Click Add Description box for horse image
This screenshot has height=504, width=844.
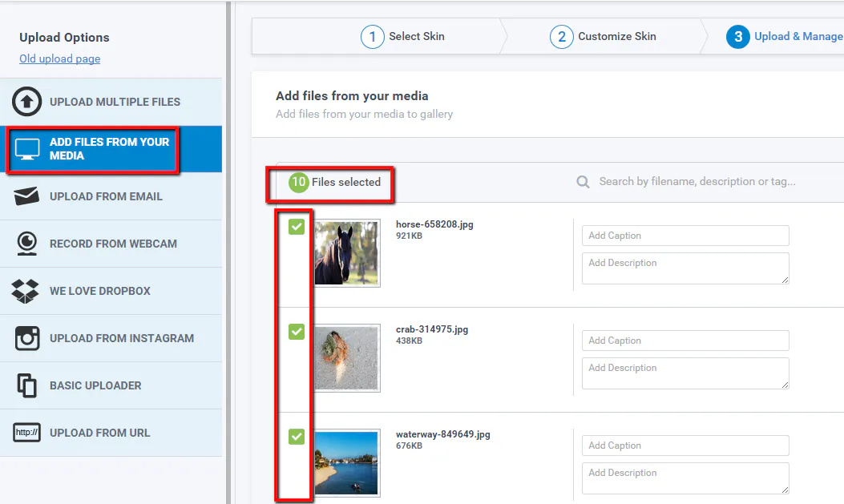click(x=685, y=268)
